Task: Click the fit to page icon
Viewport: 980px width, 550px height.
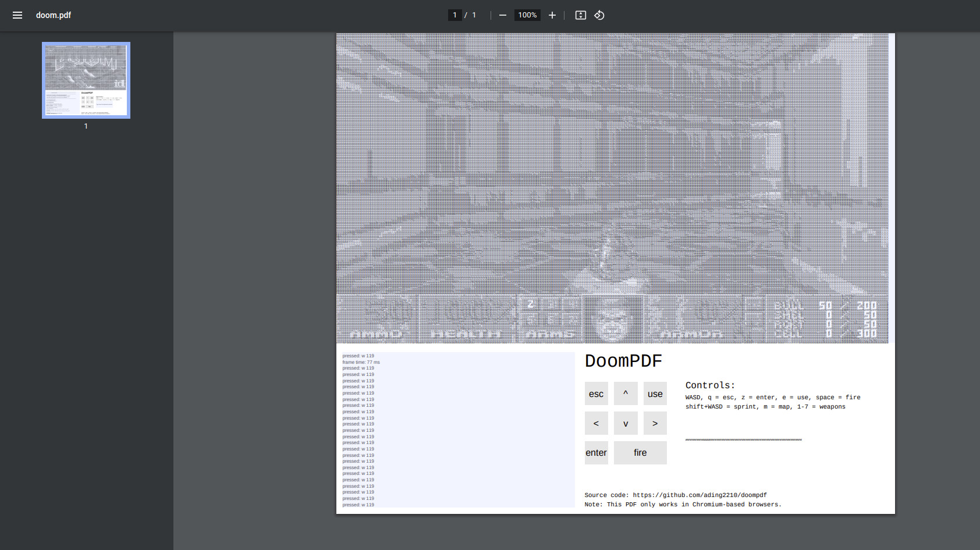Action: click(580, 15)
